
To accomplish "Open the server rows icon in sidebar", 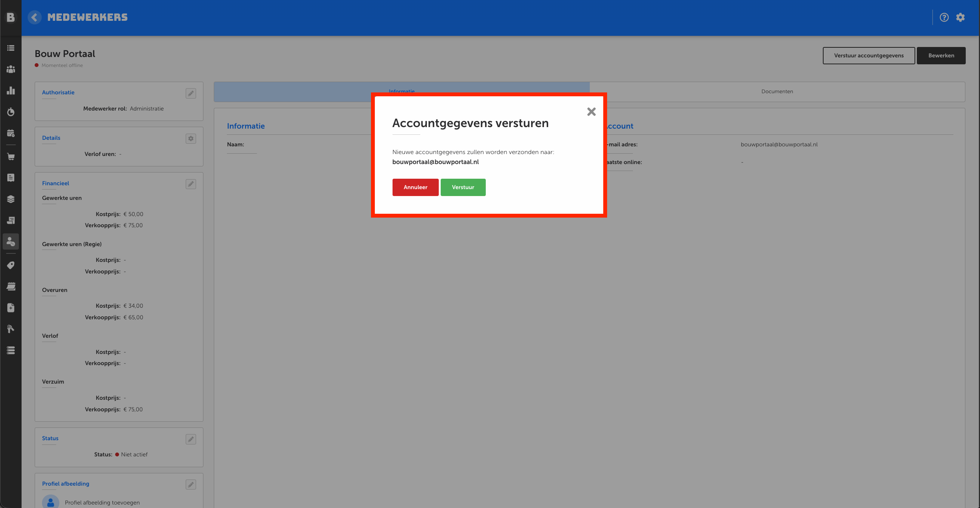I will tap(11, 350).
